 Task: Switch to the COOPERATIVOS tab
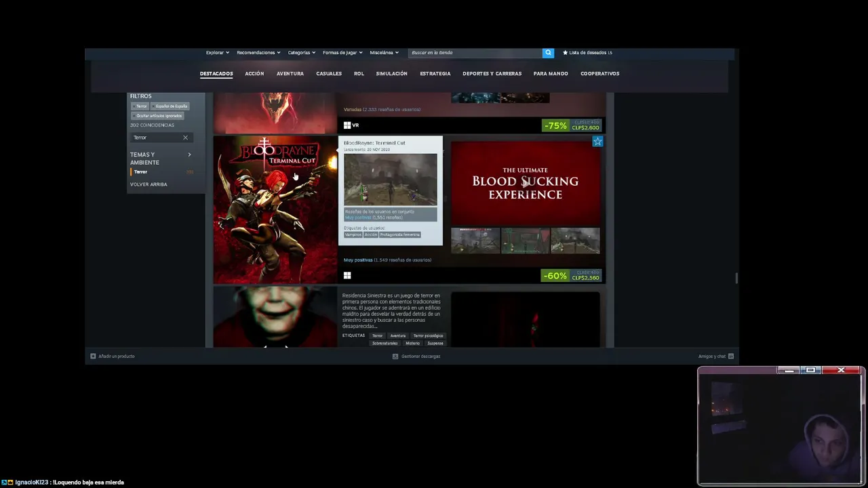click(x=600, y=73)
